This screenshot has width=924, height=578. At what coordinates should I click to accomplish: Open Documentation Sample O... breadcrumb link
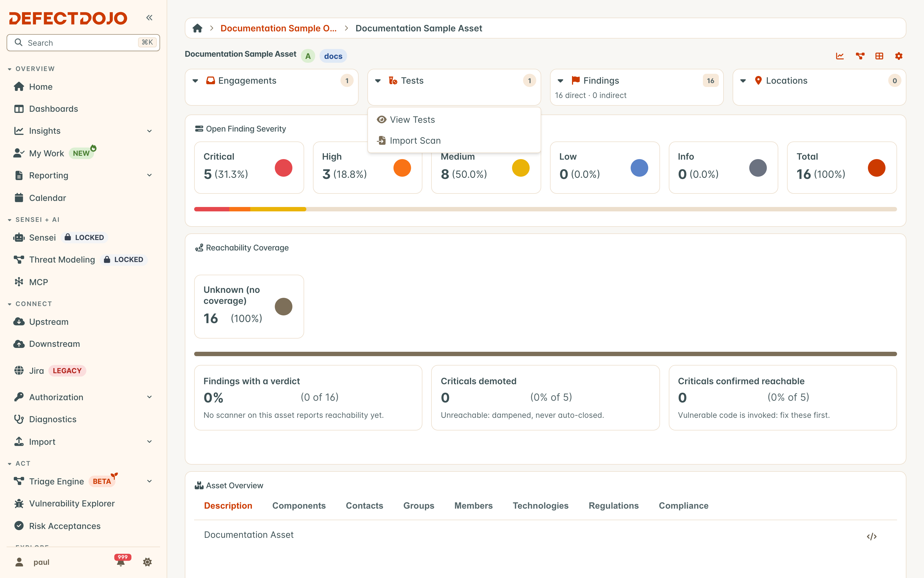pyautogui.click(x=278, y=28)
